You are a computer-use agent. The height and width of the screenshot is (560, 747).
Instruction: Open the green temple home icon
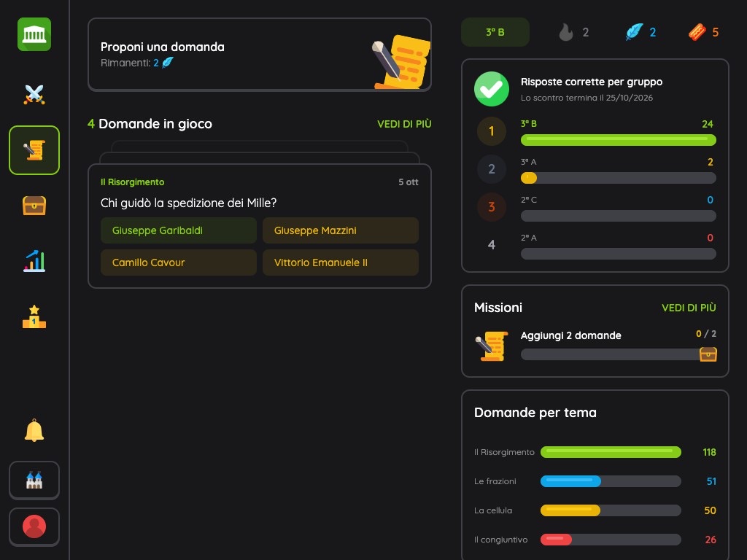point(34,34)
